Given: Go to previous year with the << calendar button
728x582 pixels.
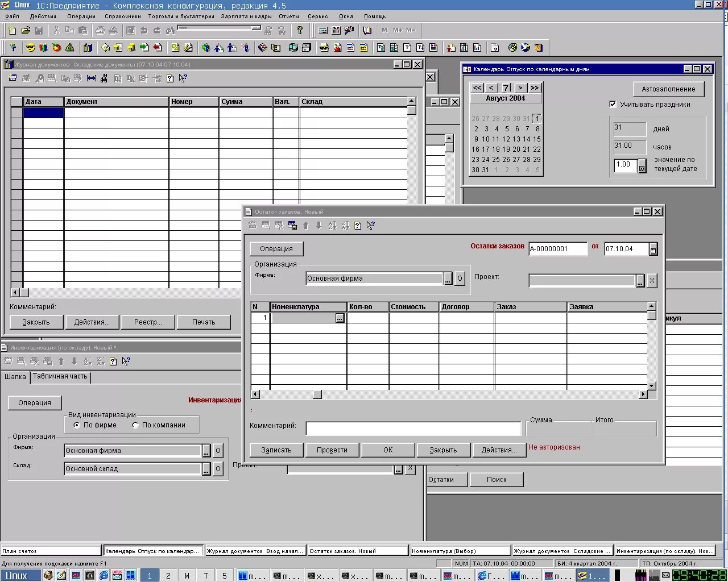Looking at the screenshot, I should click(477, 88).
